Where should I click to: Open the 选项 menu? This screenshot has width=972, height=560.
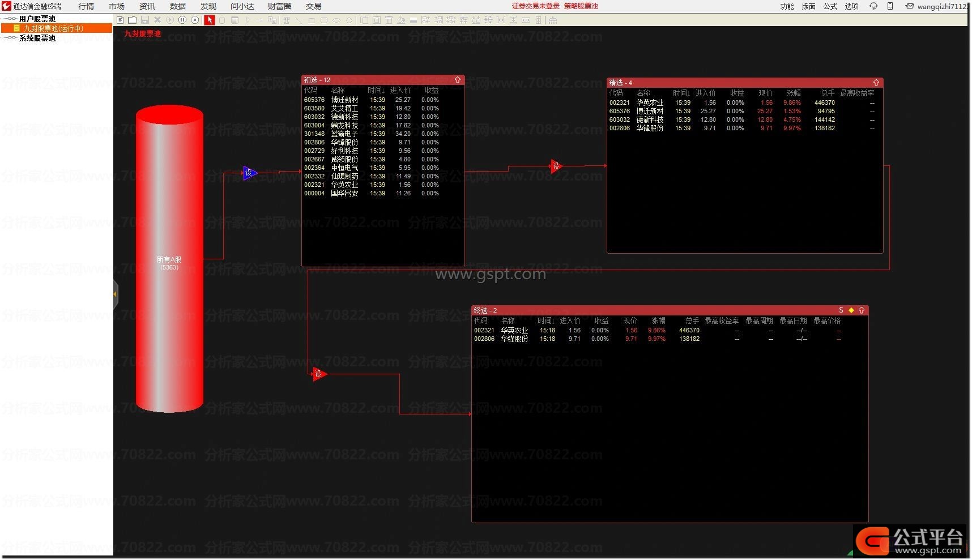[x=852, y=6]
